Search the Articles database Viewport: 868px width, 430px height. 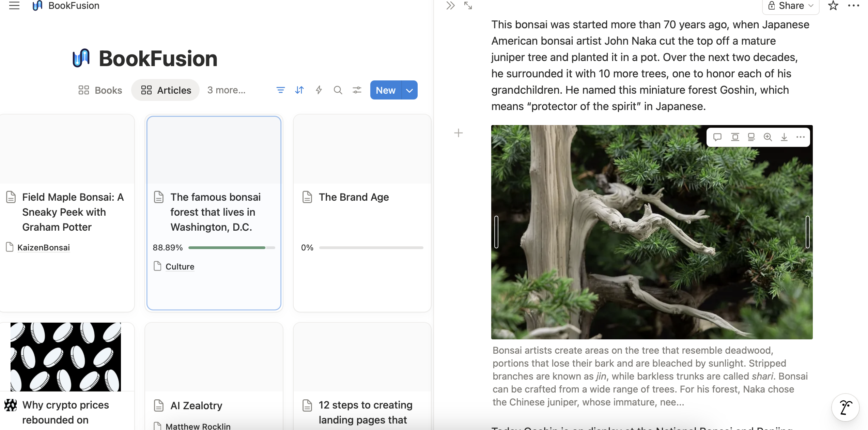(x=338, y=90)
